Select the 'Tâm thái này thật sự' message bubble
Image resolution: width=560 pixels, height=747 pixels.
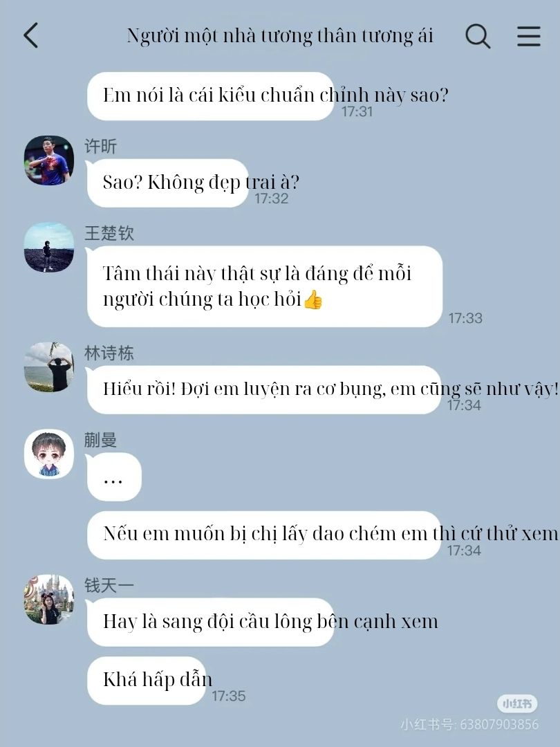click(x=265, y=286)
